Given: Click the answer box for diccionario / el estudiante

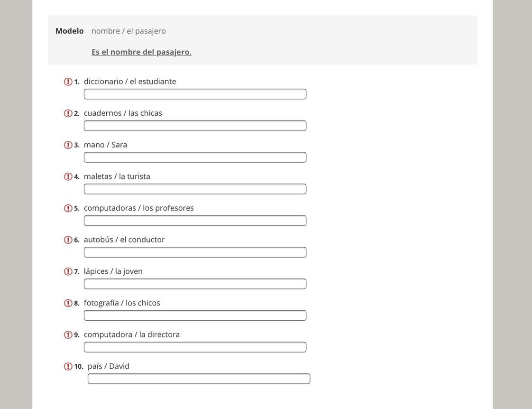Looking at the screenshot, I should 195,94.
